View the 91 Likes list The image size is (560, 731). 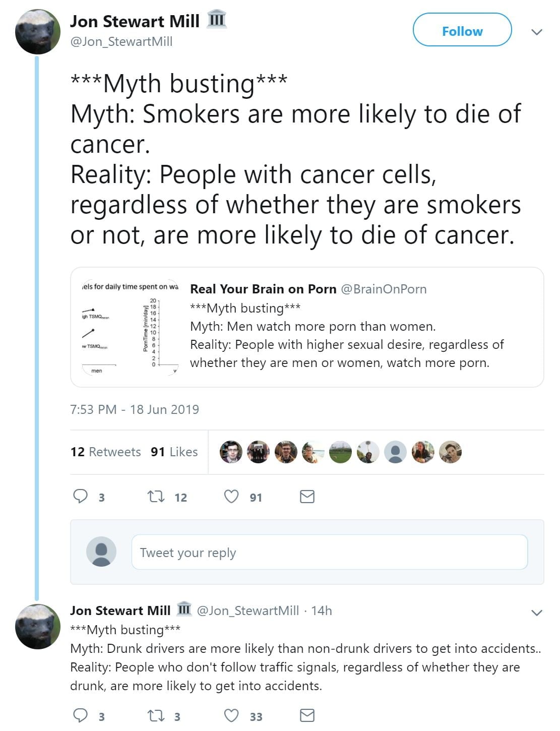(174, 452)
